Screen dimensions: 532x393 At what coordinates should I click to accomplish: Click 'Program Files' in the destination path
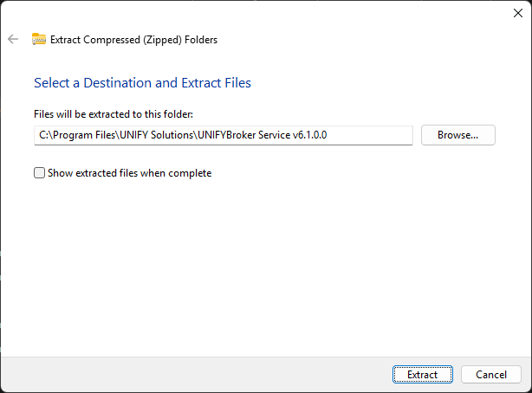coord(84,135)
